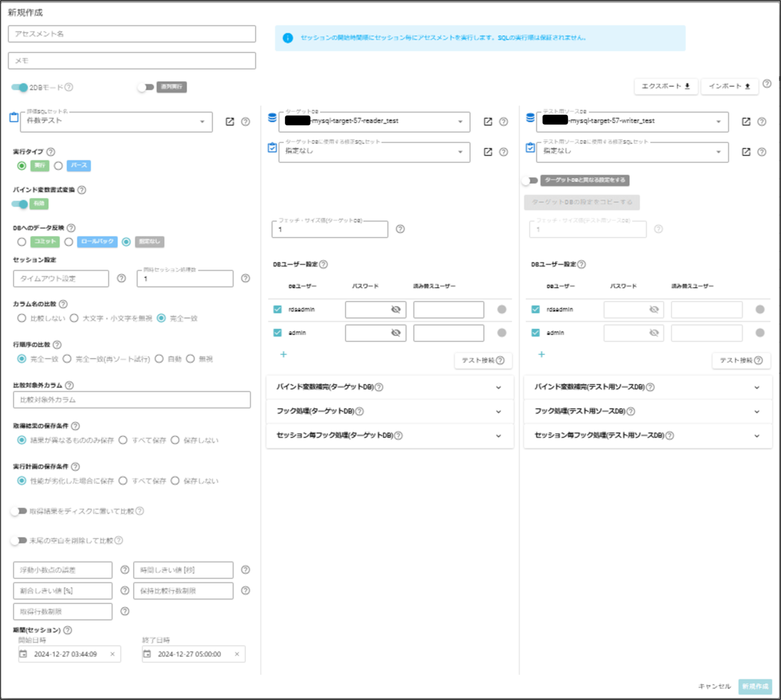Click help icon next to 比較対象外カラム
Screen dimensions: 781x700
tap(69, 385)
